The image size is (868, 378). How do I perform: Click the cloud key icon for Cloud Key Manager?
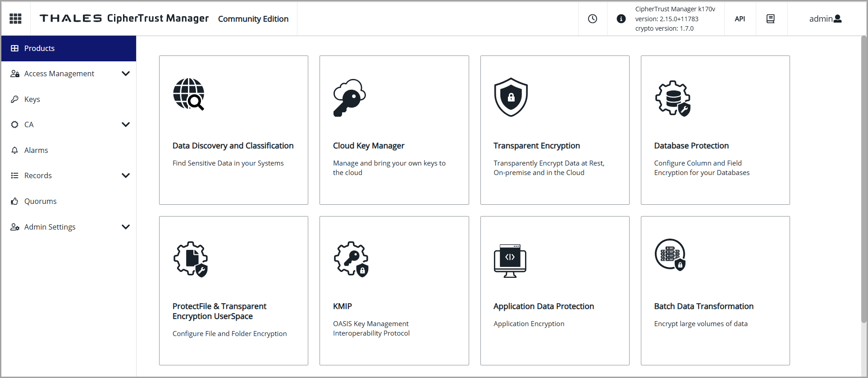point(349,97)
